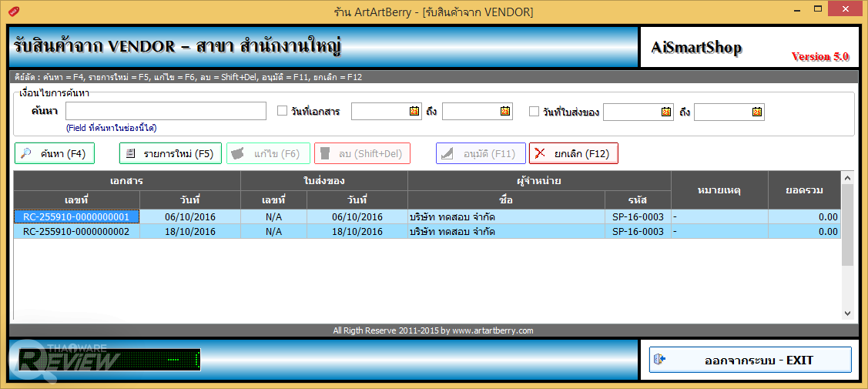Open calendar for delivery note start date
Viewport: 868px width, 389px height.
point(666,112)
